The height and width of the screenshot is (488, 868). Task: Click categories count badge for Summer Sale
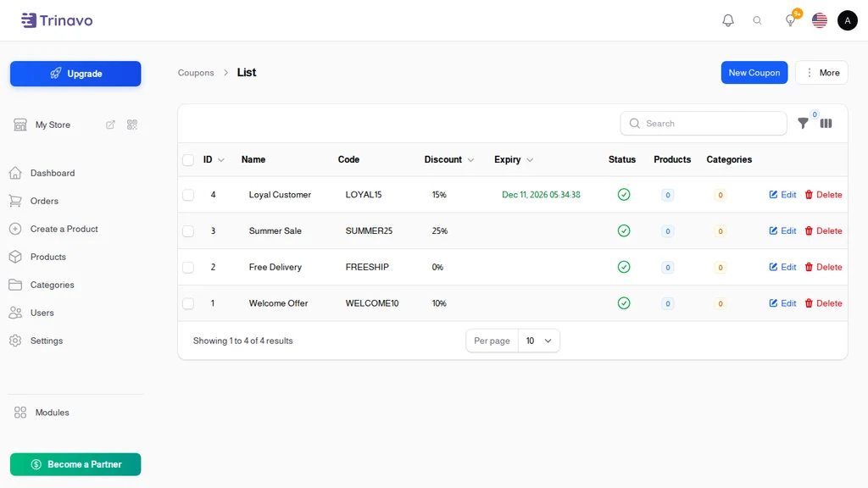[721, 231]
